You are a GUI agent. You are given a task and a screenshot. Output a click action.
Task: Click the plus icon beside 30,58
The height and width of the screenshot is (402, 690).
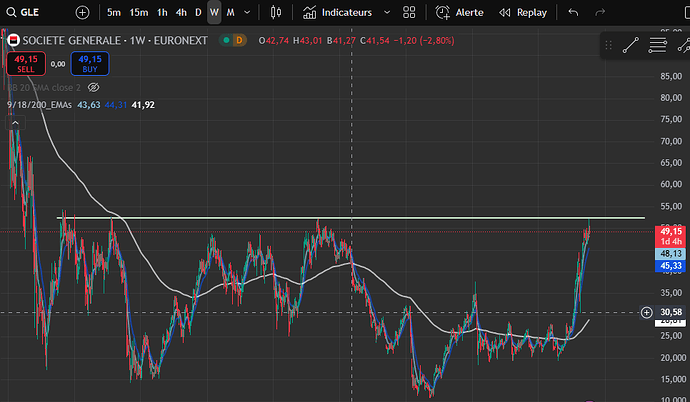[x=646, y=313]
